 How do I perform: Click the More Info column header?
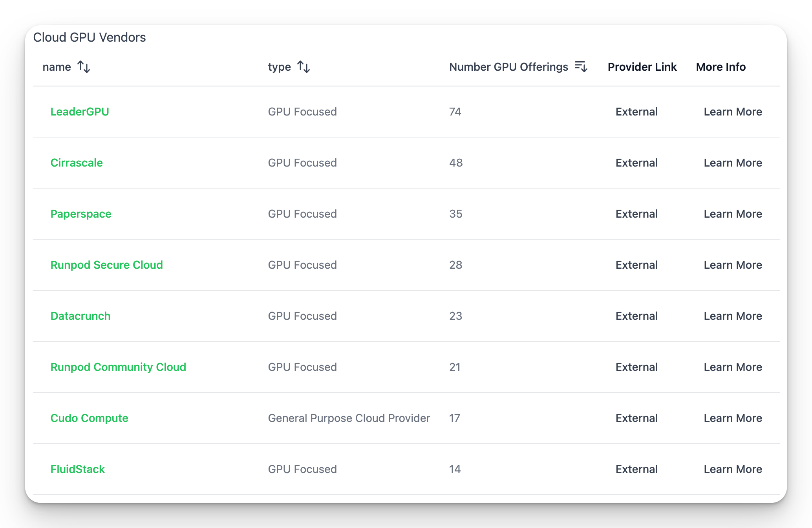(721, 67)
